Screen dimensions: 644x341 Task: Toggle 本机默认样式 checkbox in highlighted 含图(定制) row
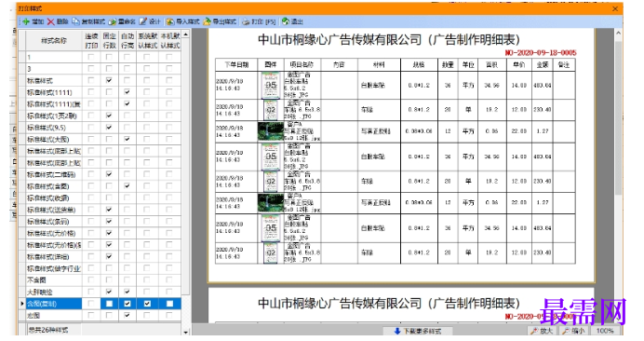click(x=169, y=304)
